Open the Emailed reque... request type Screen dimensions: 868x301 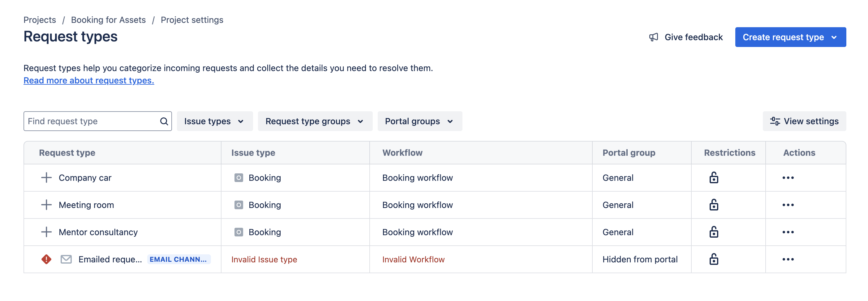(x=110, y=260)
